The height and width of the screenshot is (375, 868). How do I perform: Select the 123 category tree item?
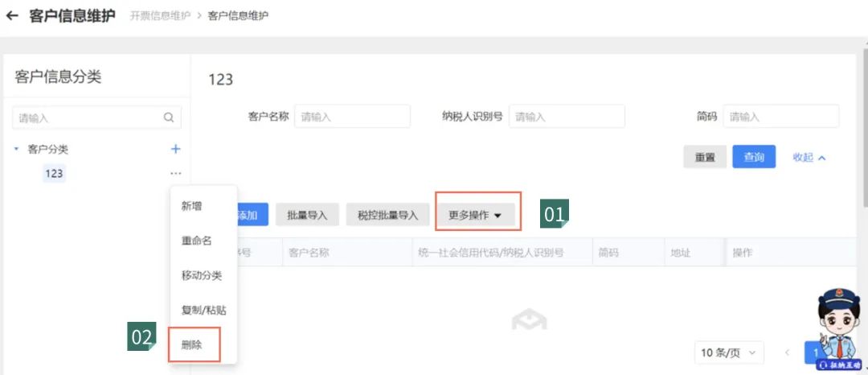tap(54, 173)
